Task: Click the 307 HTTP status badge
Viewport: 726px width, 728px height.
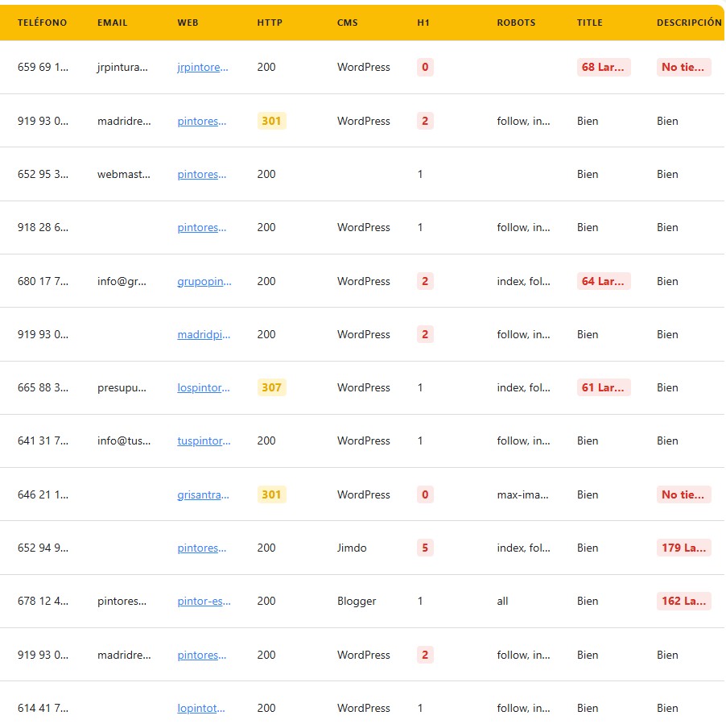Action: pos(271,387)
